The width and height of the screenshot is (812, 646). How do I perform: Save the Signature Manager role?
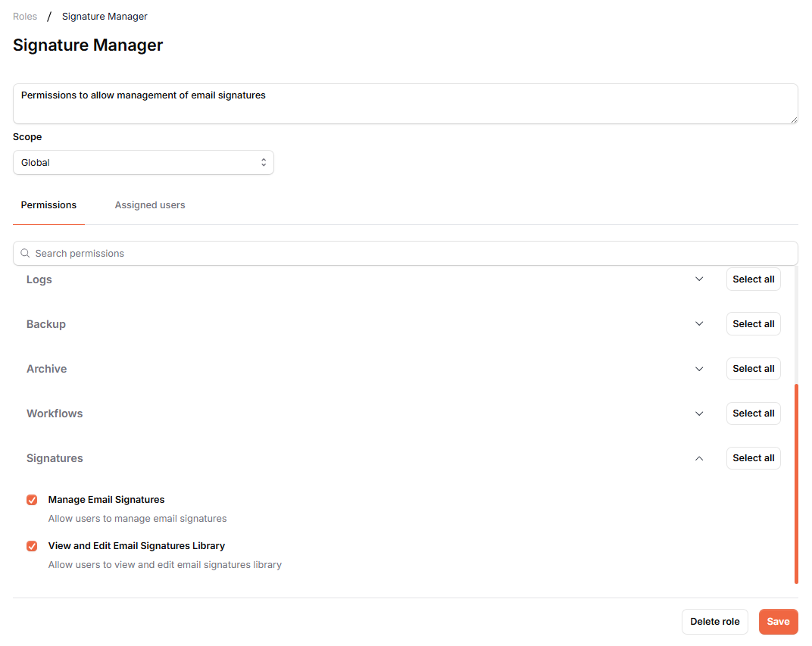(779, 622)
